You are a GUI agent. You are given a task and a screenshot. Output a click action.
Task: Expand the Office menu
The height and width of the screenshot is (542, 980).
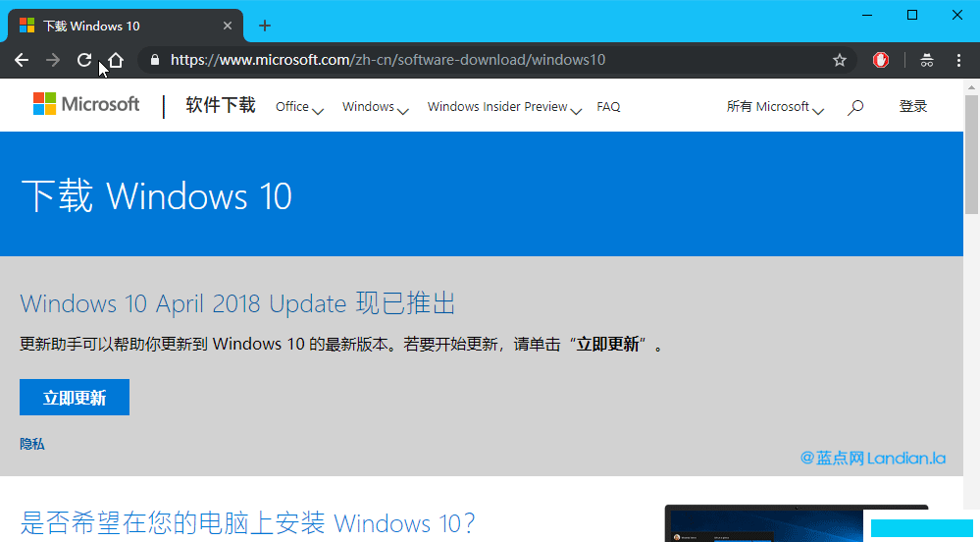pyautogui.click(x=299, y=107)
